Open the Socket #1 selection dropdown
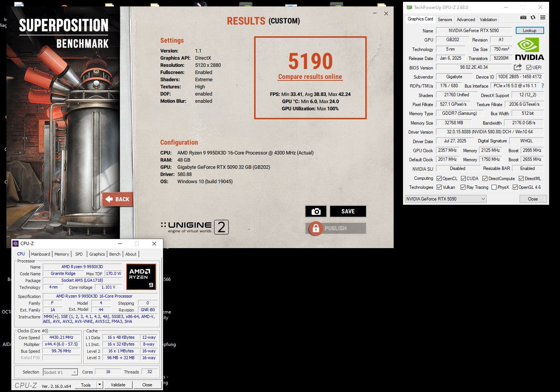This screenshot has width=560, height=392. tap(60, 372)
